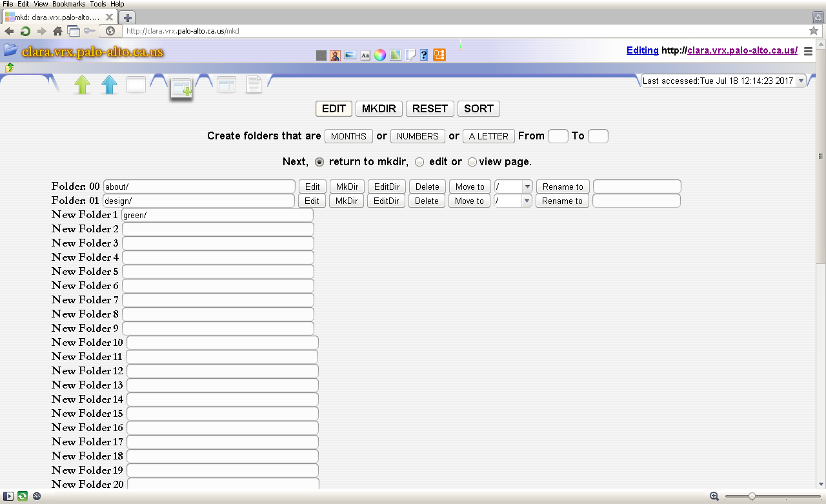The height and width of the screenshot is (504, 826).
Task: Click the MONTHS button
Action: [x=348, y=136]
